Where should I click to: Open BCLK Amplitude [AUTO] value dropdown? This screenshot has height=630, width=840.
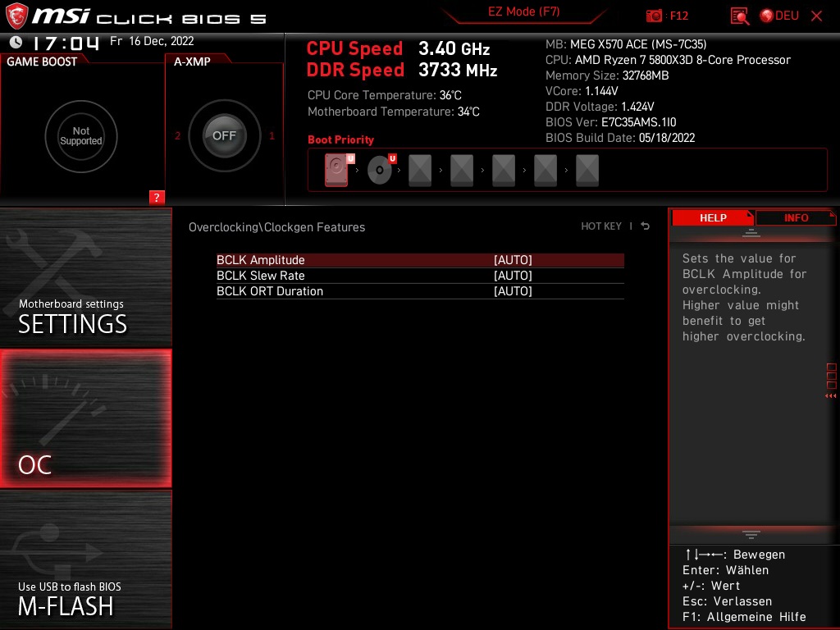click(x=513, y=260)
